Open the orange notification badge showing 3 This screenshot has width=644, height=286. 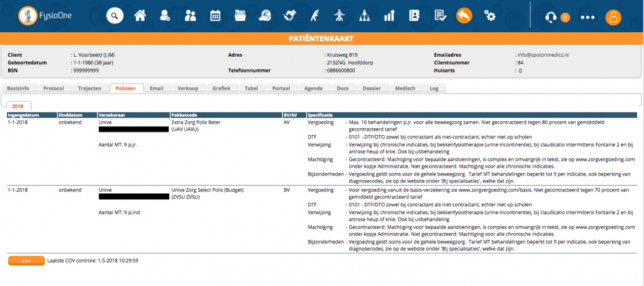565,17
